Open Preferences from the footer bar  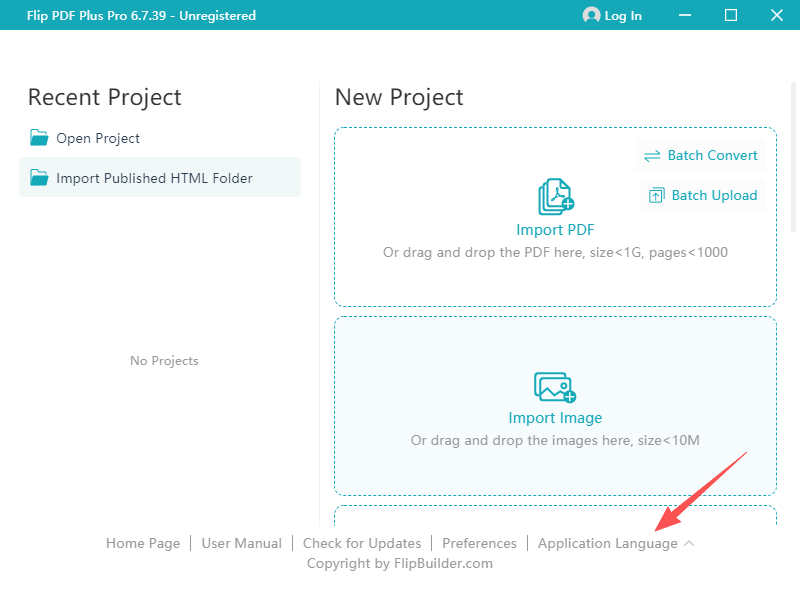point(479,543)
